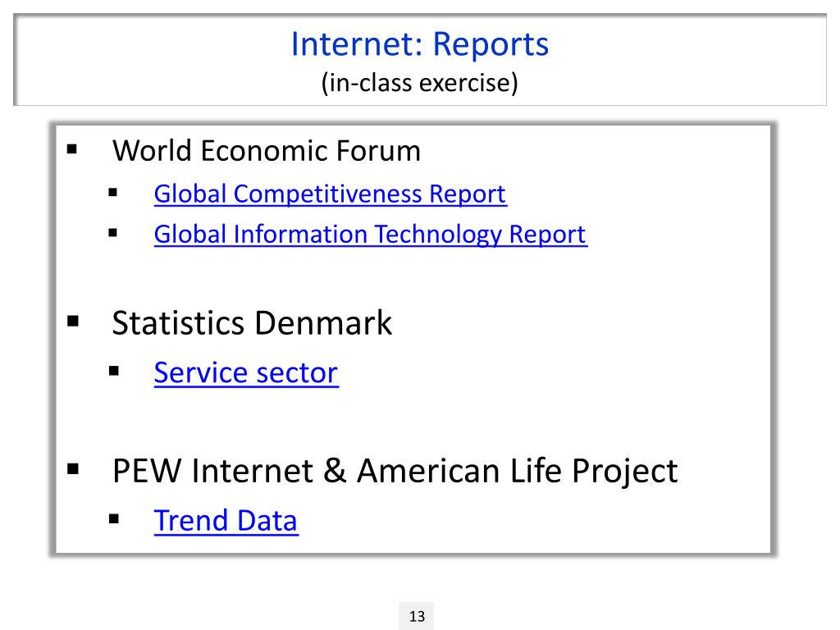Click the bullet before Trend Data
The image size is (840, 630).
(x=114, y=519)
